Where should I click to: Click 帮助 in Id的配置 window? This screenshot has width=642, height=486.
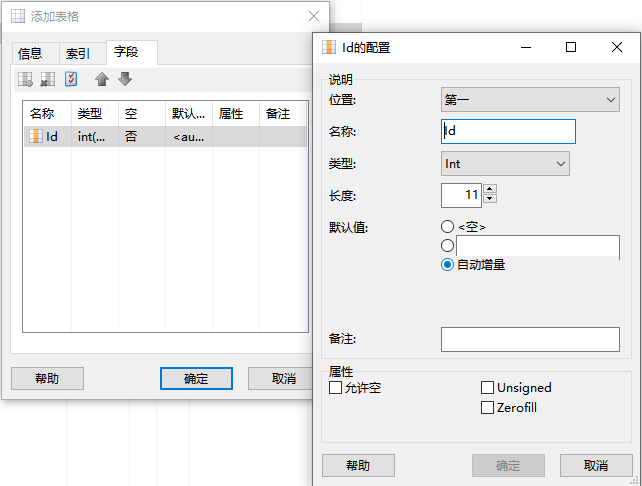358,466
